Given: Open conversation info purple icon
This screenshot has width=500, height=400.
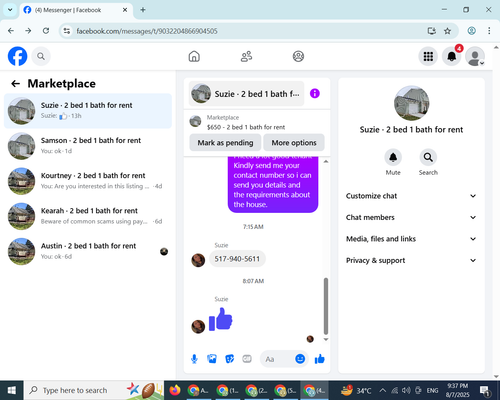Looking at the screenshot, I should click(x=315, y=93).
